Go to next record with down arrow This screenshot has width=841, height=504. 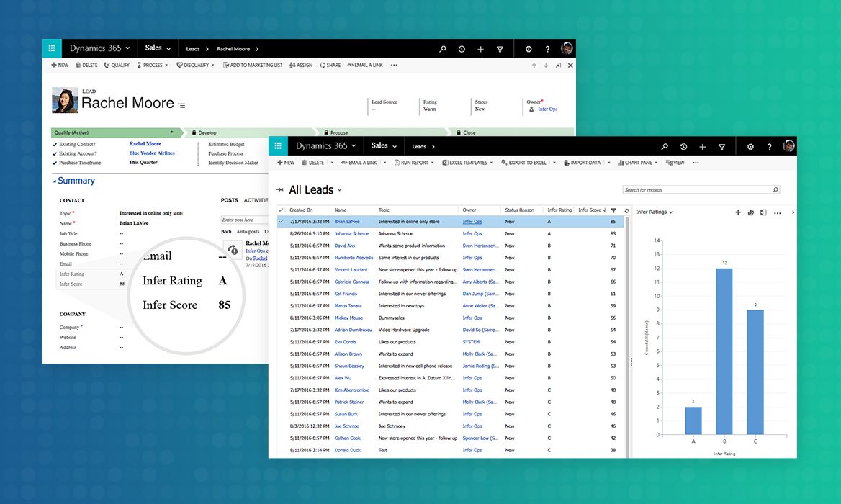point(546,66)
